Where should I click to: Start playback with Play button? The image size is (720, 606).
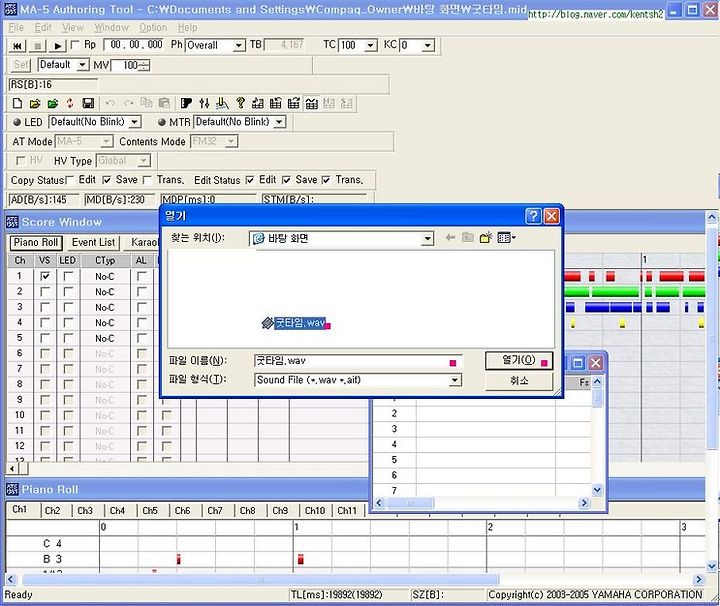[x=57, y=46]
